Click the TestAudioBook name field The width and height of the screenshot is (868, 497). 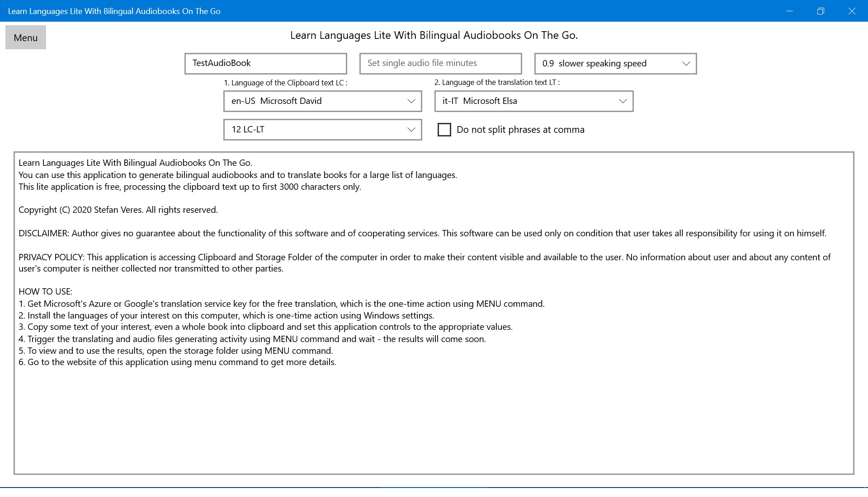(265, 63)
